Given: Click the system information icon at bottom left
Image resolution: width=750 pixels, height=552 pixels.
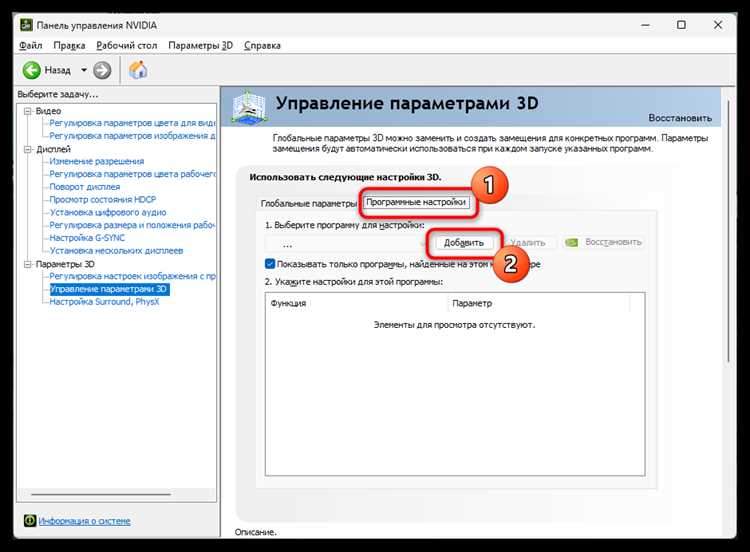Looking at the screenshot, I should [x=30, y=520].
